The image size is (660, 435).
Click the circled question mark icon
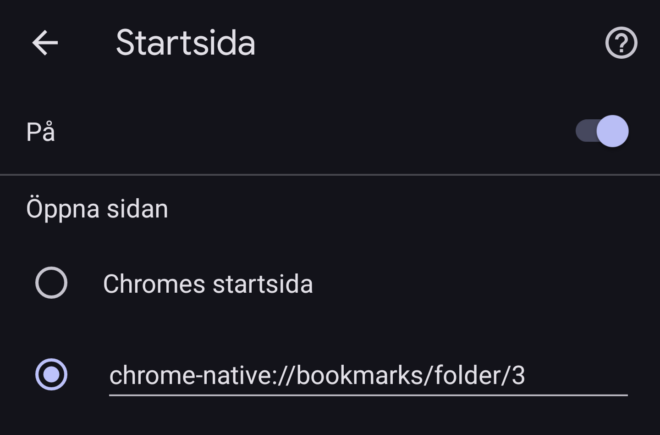[x=621, y=43]
